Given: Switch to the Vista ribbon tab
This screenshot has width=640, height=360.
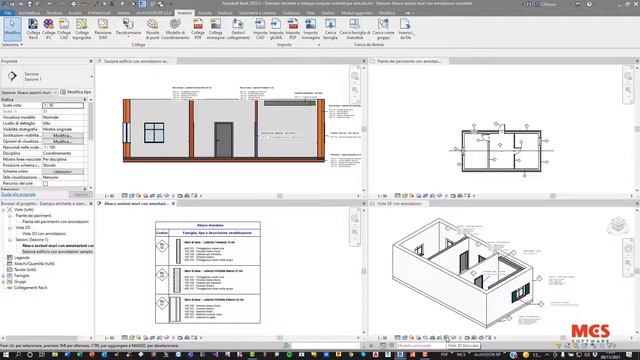Looking at the screenshot, I should [x=310, y=13].
